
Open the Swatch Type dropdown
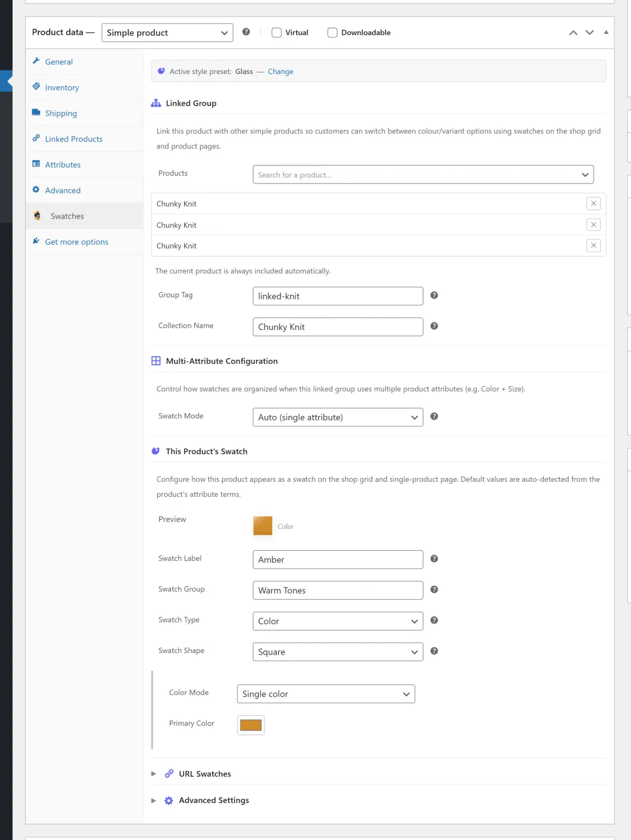[338, 621]
